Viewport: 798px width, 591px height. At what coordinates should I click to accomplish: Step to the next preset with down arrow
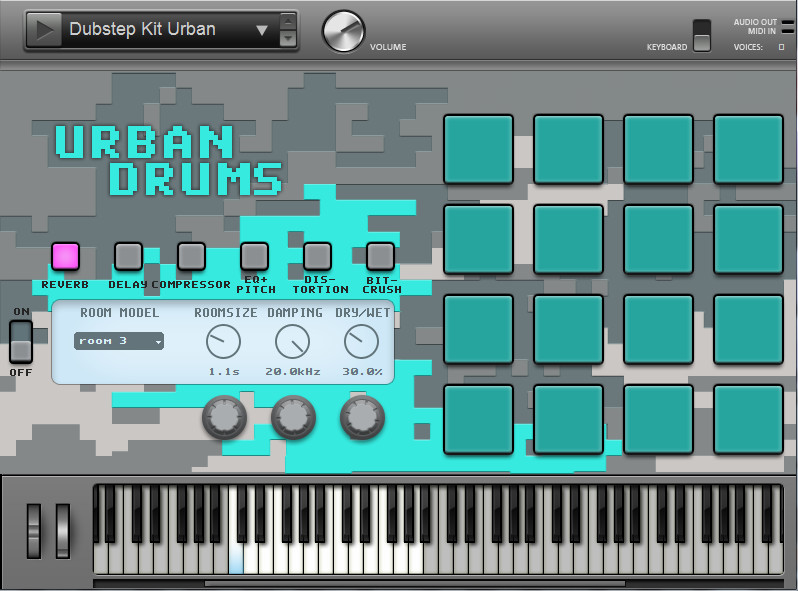288,39
